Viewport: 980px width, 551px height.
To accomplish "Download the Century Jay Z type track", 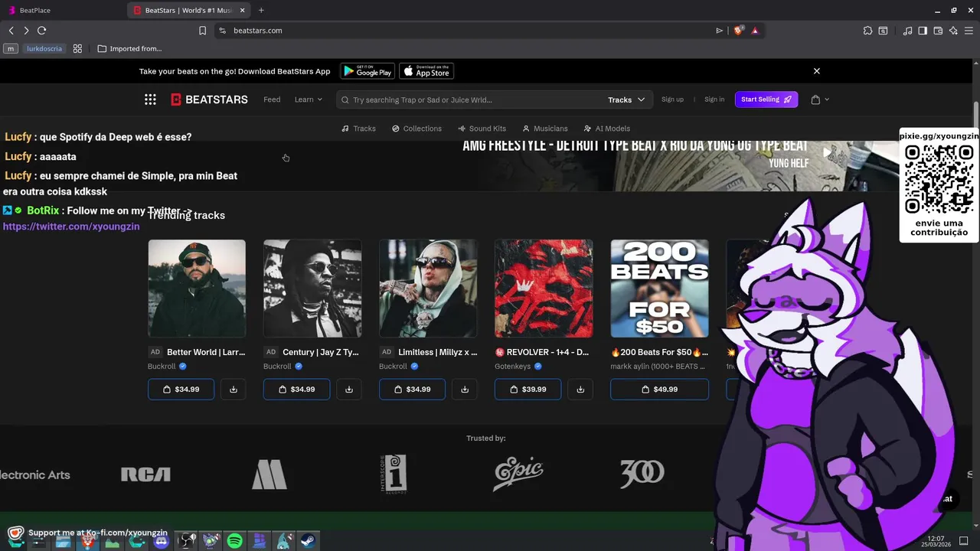I will pyautogui.click(x=349, y=390).
